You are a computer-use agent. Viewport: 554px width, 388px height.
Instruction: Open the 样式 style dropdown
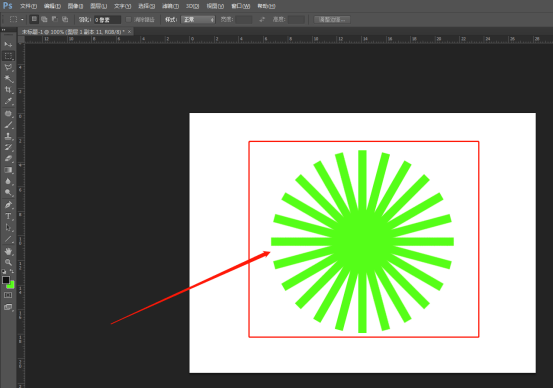(x=198, y=20)
